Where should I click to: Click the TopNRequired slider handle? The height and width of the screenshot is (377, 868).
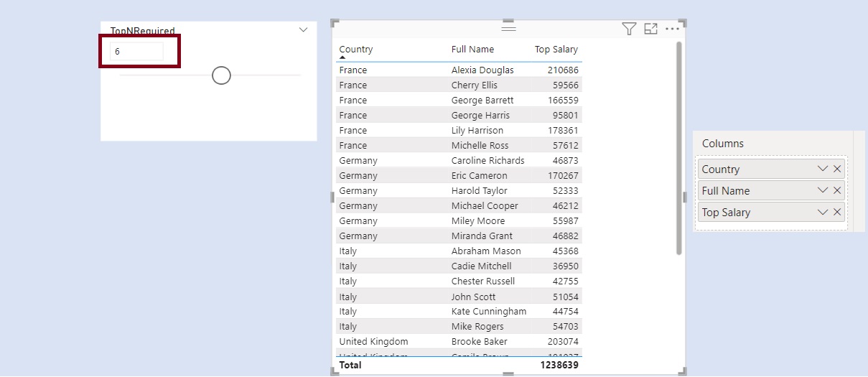tap(221, 75)
